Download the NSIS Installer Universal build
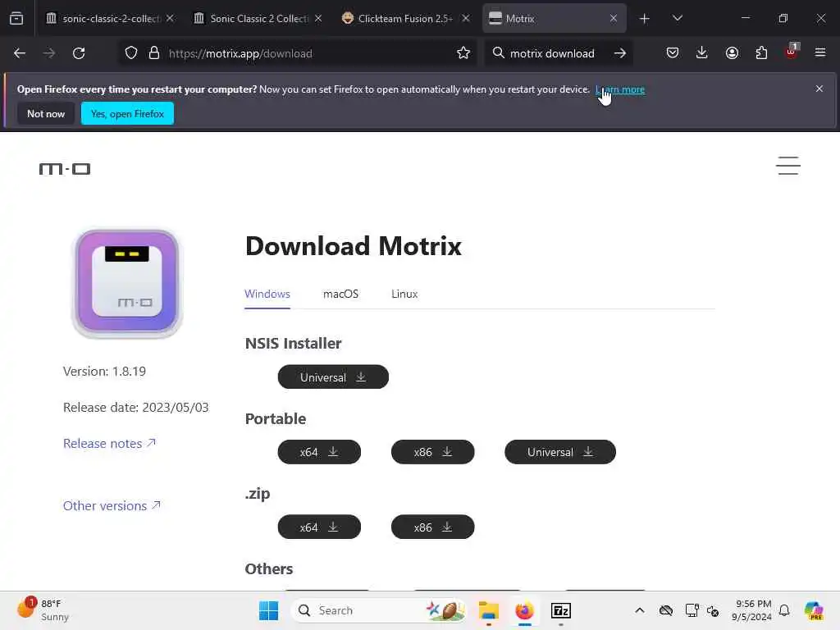Screen dimensions: 840x630 point(333,377)
